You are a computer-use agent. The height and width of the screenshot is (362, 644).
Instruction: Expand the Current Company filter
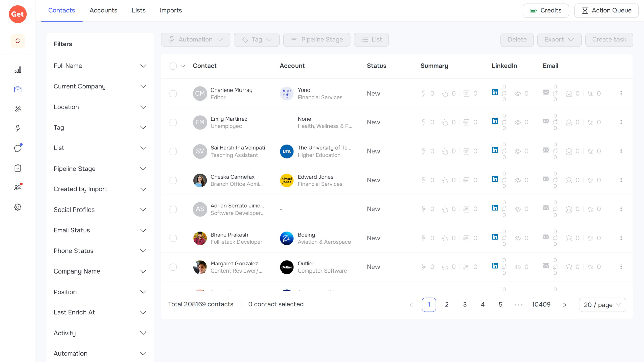pos(100,86)
